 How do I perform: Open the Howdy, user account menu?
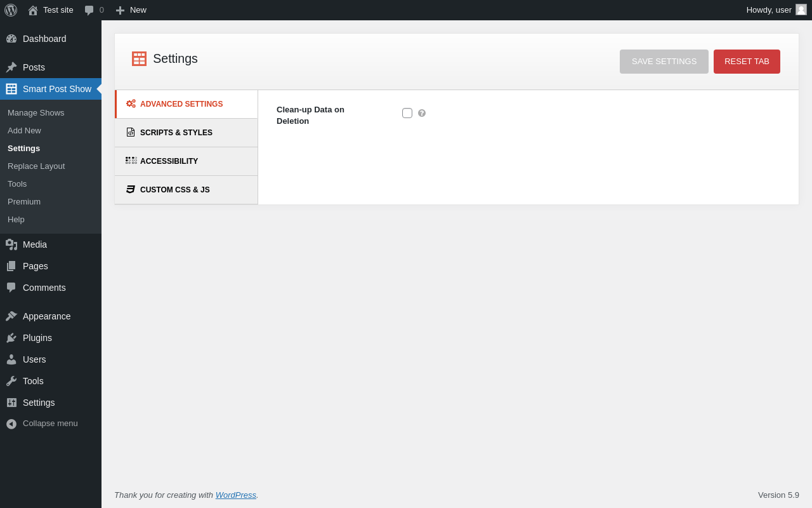[769, 10]
